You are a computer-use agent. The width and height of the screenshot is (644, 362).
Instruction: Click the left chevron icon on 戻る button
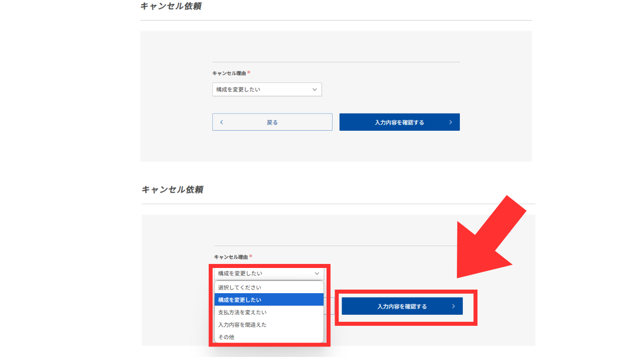221,122
